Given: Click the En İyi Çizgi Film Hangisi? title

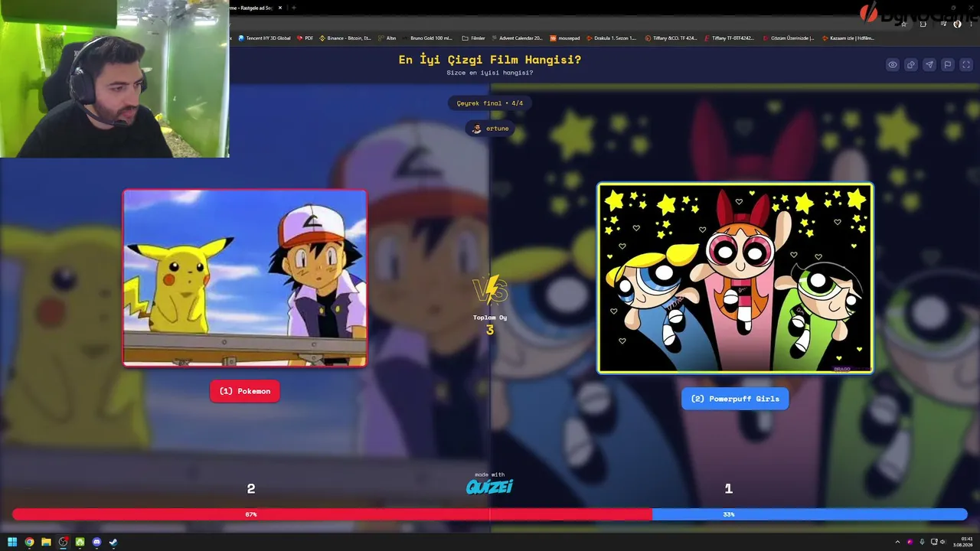Looking at the screenshot, I should (x=490, y=60).
